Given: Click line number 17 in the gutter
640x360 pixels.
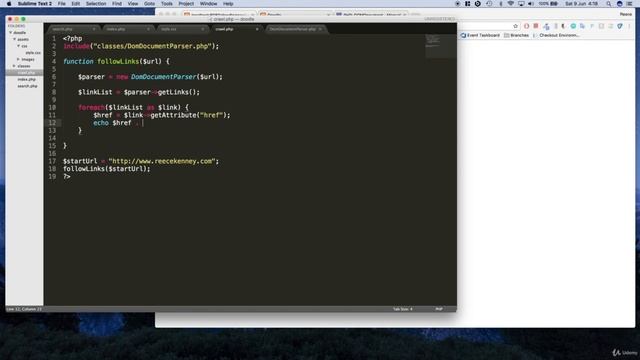Looking at the screenshot, I should [x=52, y=161].
